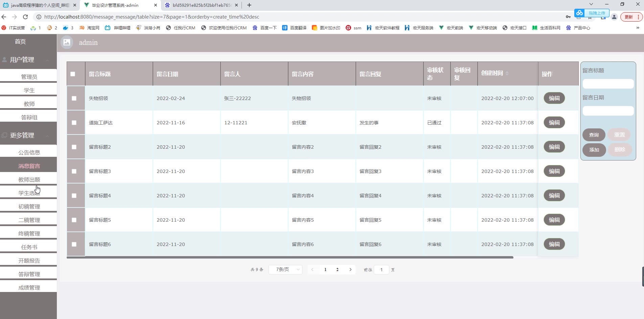Click the browser back arrow
This screenshot has width=644, height=319.
coord(4,17)
